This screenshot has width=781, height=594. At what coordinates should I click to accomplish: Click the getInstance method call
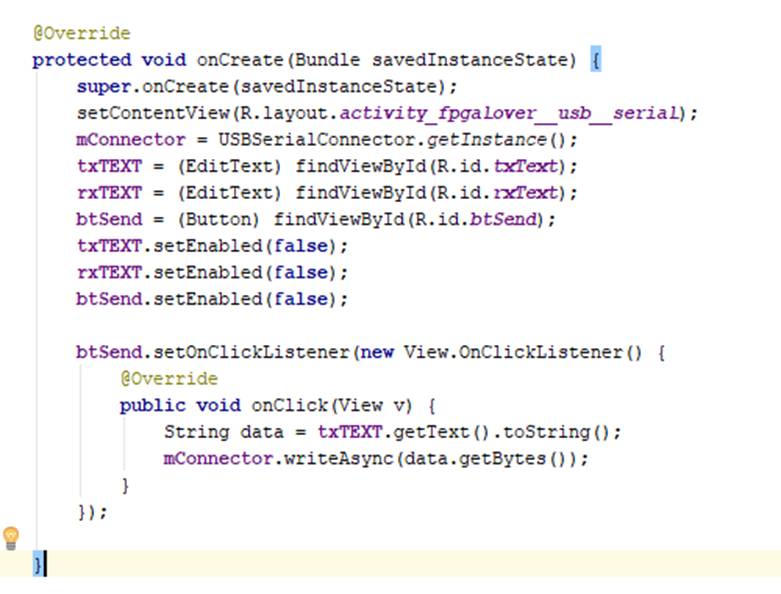point(486,140)
